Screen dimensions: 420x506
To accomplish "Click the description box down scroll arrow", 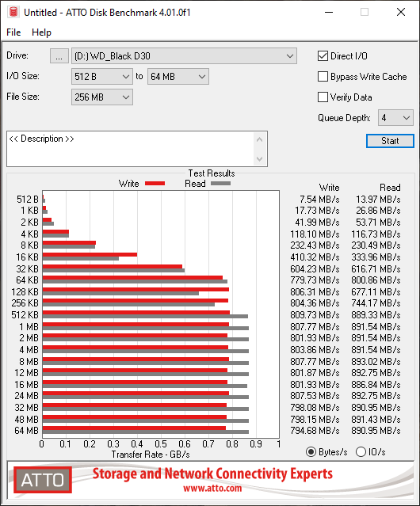I will point(260,158).
